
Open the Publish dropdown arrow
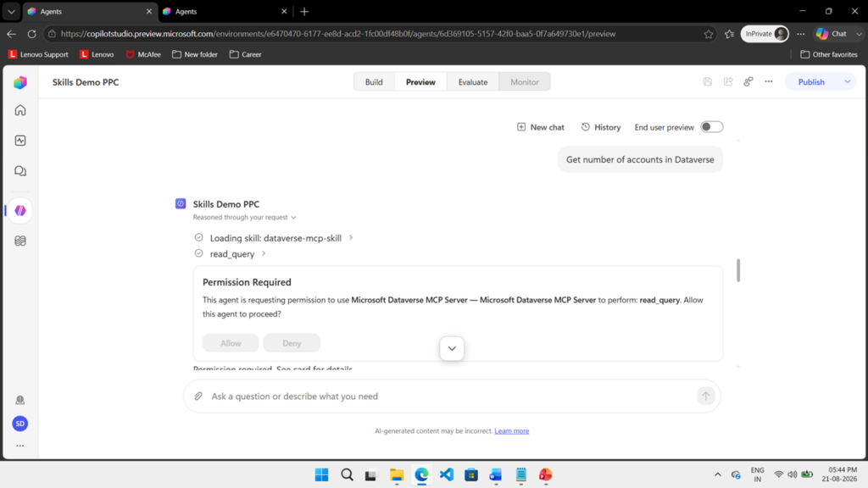pyautogui.click(x=848, y=82)
